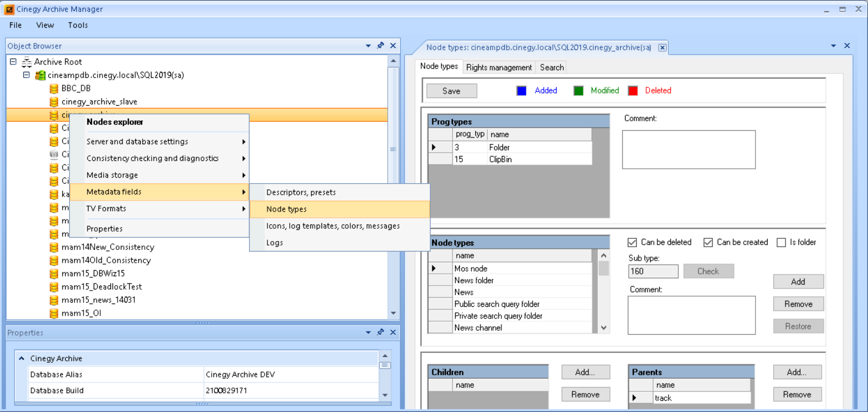The height and width of the screenshot is (412, 868).
Task: Open the Properties panel dropdown menu
Action: click(368, 332)
